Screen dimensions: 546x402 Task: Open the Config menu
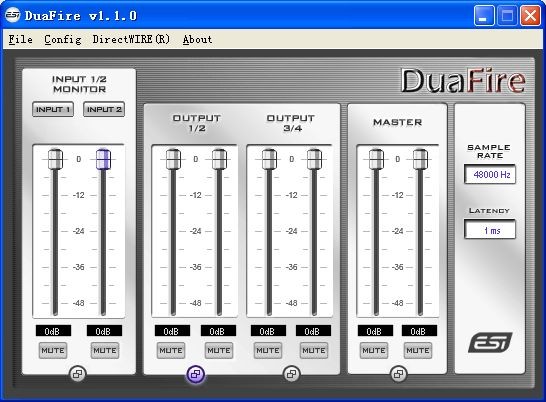pos(63,39)
